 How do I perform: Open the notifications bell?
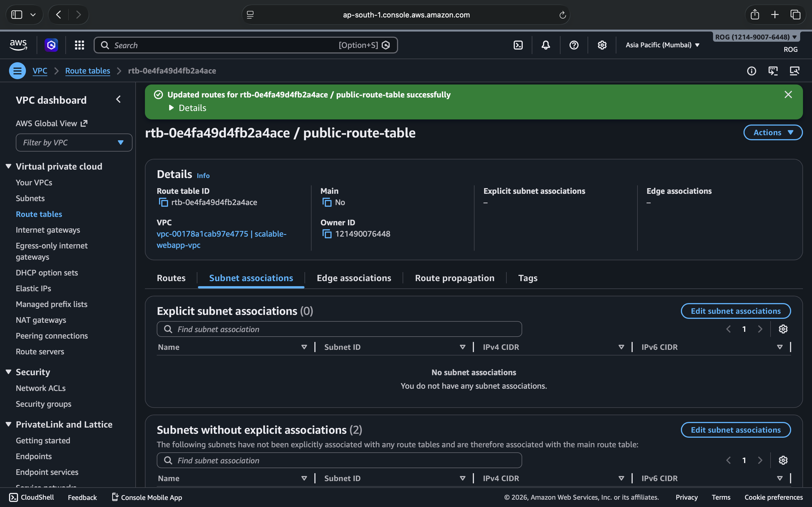coord(546,45)
